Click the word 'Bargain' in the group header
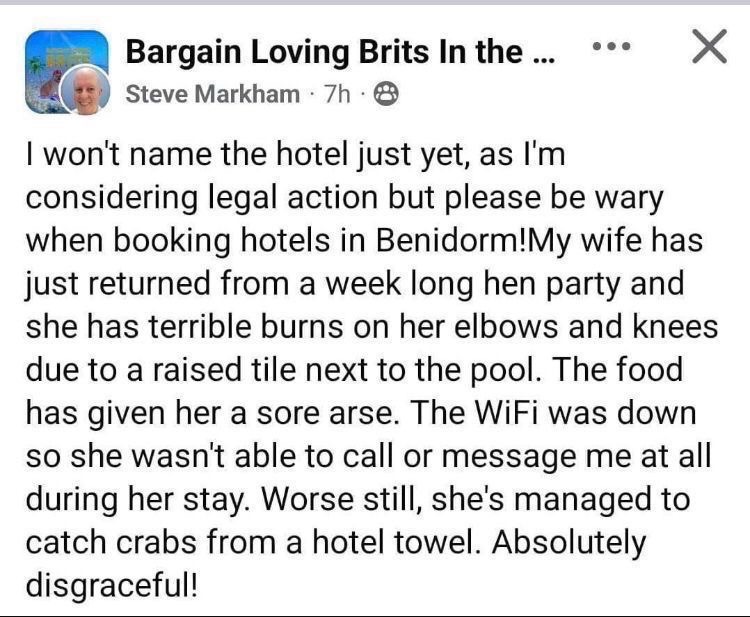 (183, 52)
